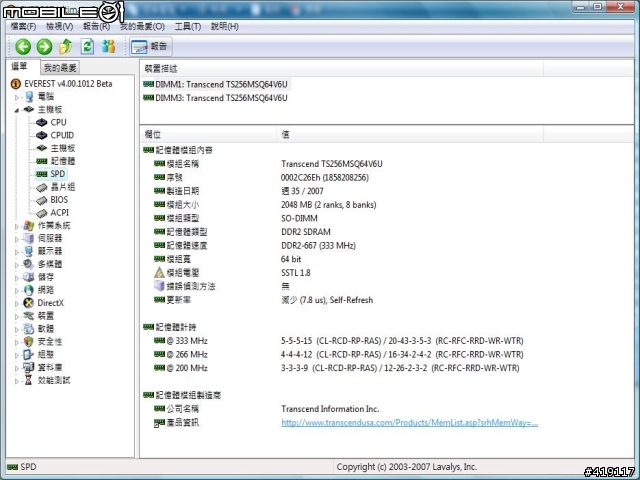Collapse the 主機板 parent tree node
Viewport: 640px width, 480px height.
tap(17, 110)
